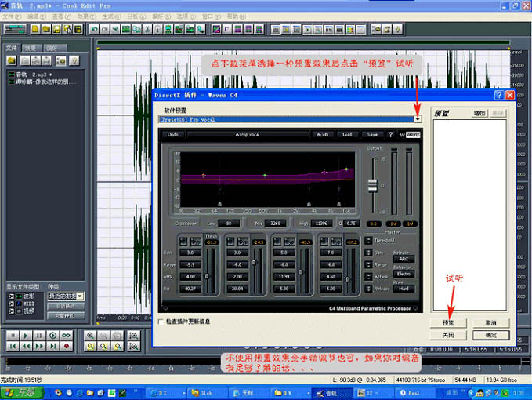Click the go to end transport button
This screenshot has height=400, width=532.
click(x=53, y=346)
